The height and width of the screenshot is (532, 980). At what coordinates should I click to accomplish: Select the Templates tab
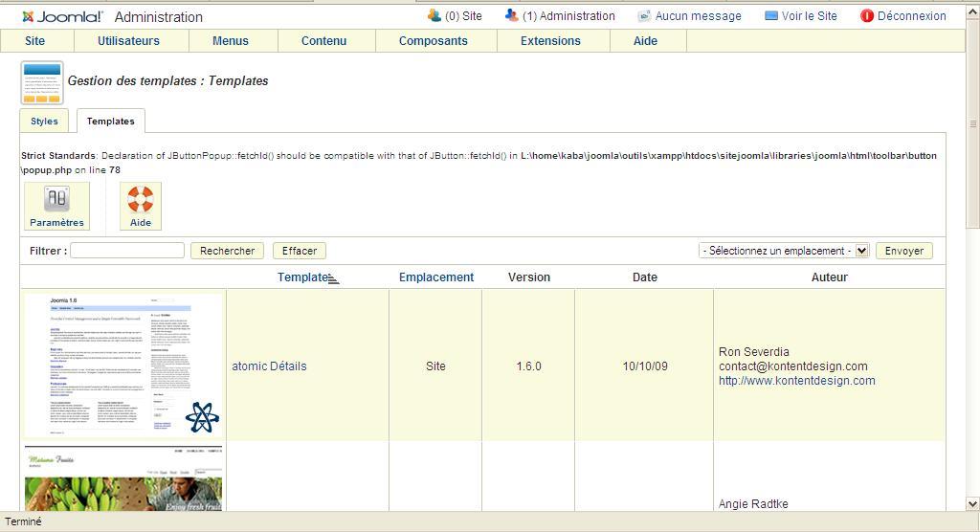point(111,122)
